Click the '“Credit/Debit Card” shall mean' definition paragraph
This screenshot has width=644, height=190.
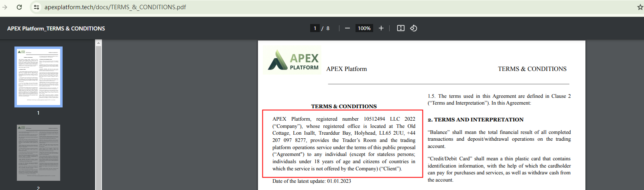tap(499, 169)
